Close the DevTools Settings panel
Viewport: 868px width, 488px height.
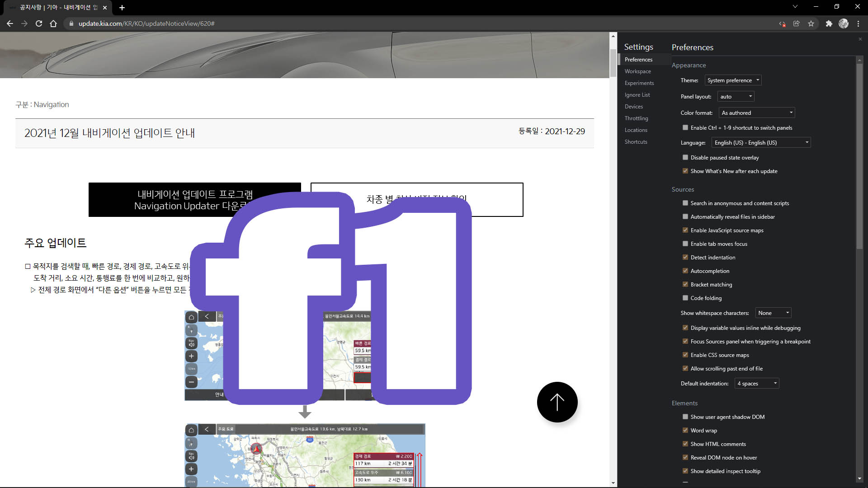pyautogui.click(x=860, y=39)
